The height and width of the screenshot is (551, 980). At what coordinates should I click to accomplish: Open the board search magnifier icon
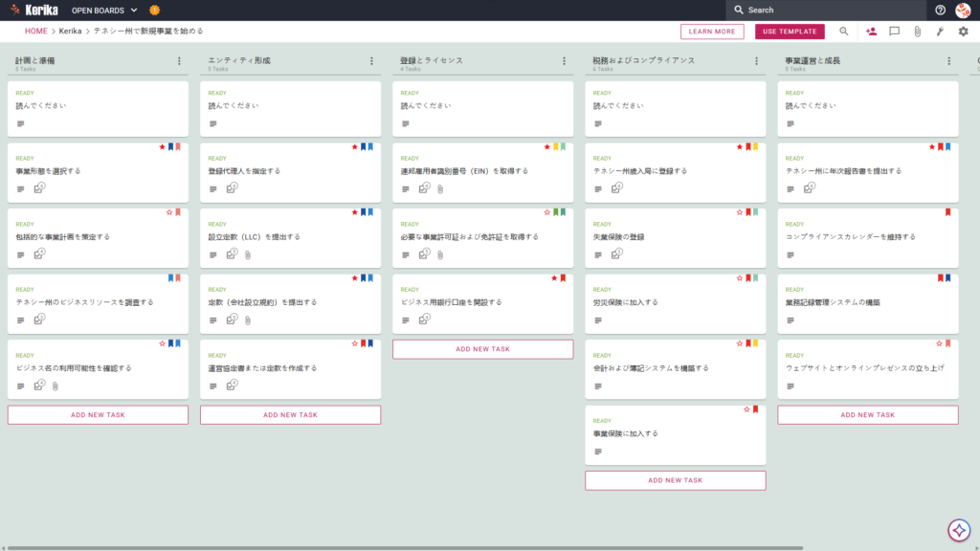point(844,32)
